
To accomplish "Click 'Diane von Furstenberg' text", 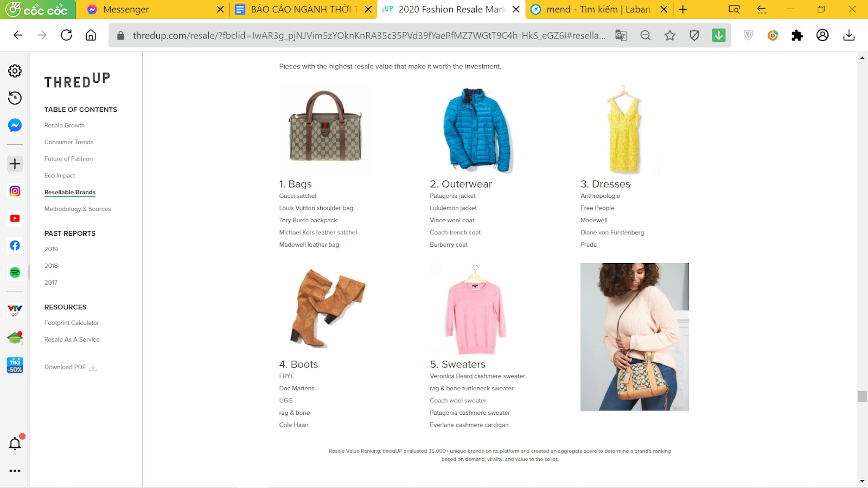I will coord(612,232).
